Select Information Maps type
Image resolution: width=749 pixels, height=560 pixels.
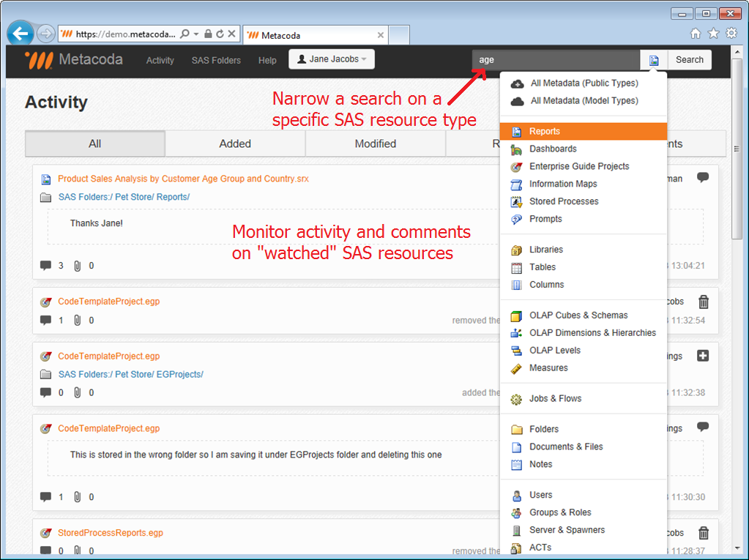point(584,184)
